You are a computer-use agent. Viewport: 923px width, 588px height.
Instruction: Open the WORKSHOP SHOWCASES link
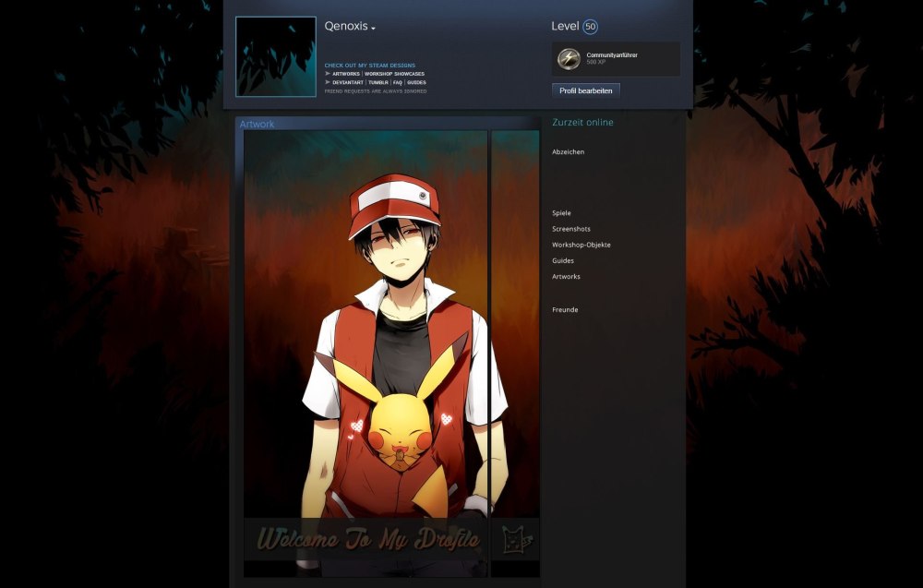[x=394, y=74]
